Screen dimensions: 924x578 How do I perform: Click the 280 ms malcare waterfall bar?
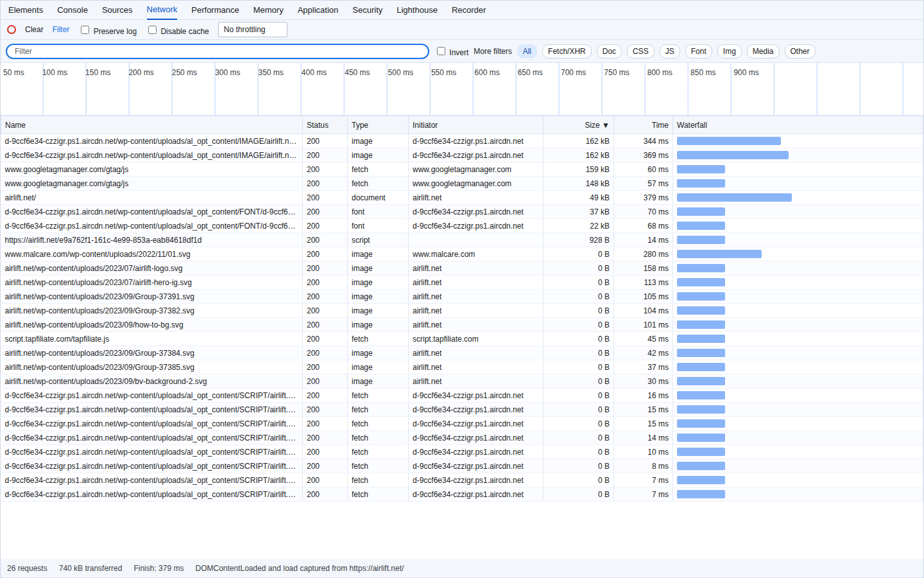[x=719, y=254]
